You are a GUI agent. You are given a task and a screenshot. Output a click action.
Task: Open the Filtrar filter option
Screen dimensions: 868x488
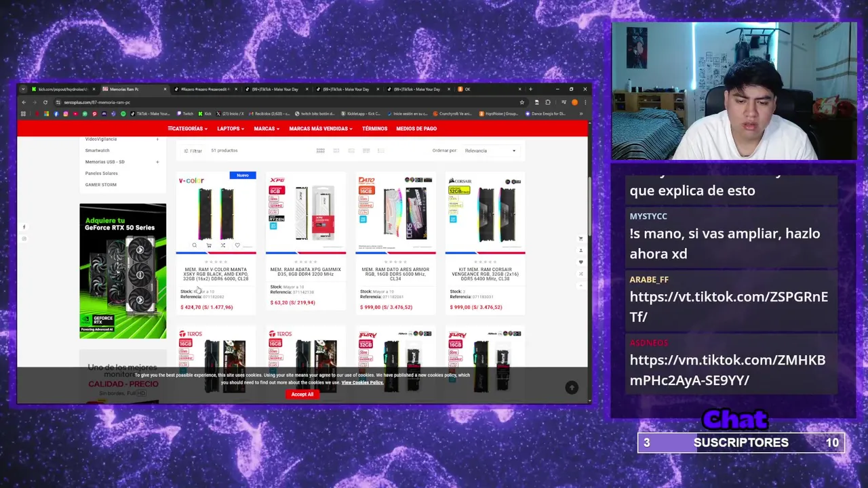point(193,150)
